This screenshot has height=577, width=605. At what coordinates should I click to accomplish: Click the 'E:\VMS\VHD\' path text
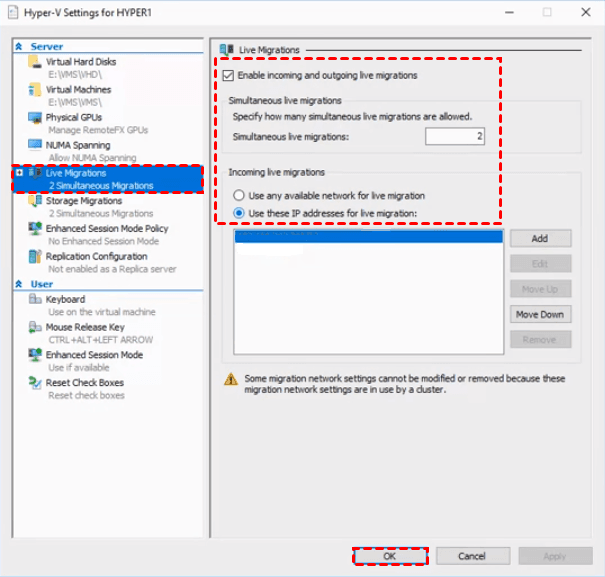75,74
